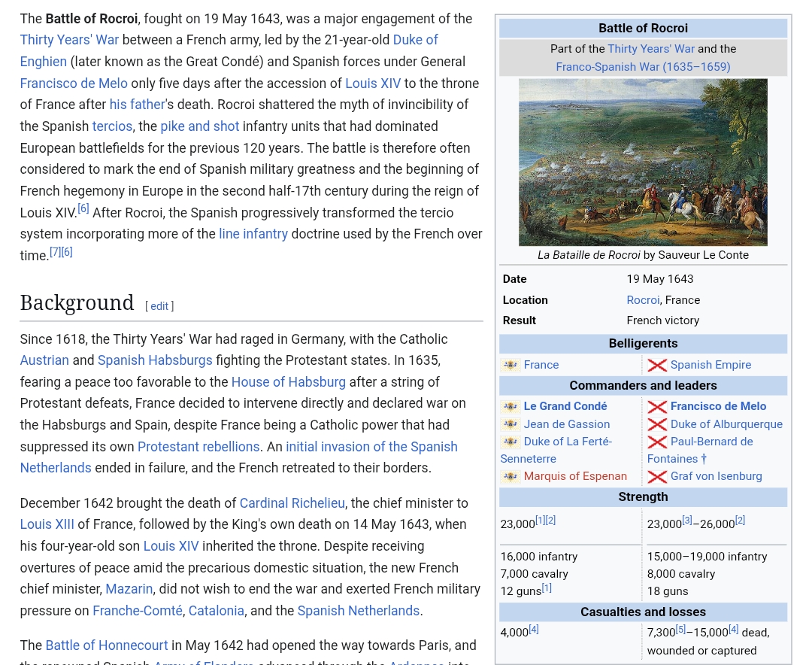
Task: Follow the Jean de Gassion link
Action: pyautogui.click(x=567, y=424)
